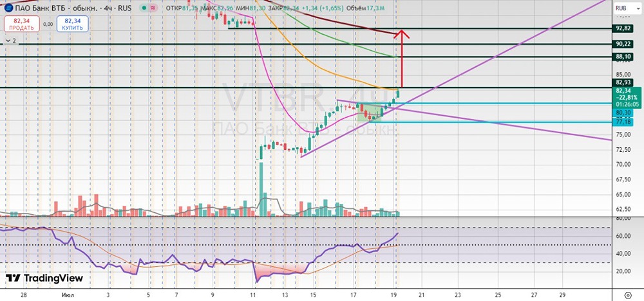The image size is (644, 301).
Task: Click the 29 date on time axis
Action: pos(563,295)
